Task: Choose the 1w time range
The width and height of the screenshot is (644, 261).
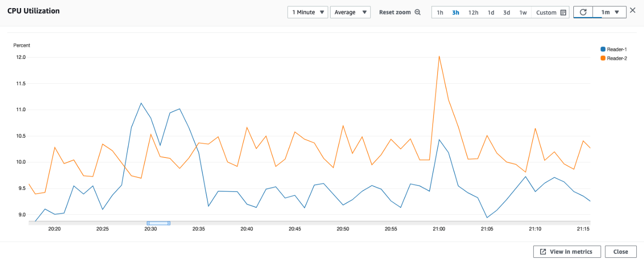Action: click(523, 13)
